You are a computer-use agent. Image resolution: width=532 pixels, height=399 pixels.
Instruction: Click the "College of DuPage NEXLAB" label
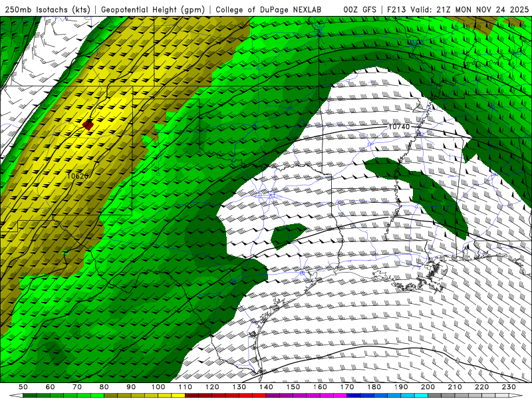[x=269, y=10]
